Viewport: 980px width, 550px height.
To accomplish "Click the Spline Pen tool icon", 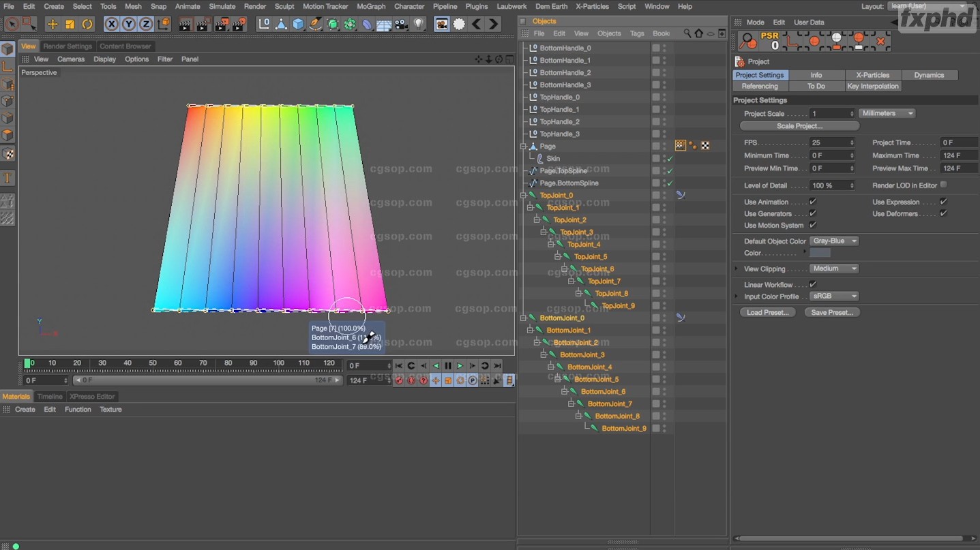I will click(x=315, y=25).
